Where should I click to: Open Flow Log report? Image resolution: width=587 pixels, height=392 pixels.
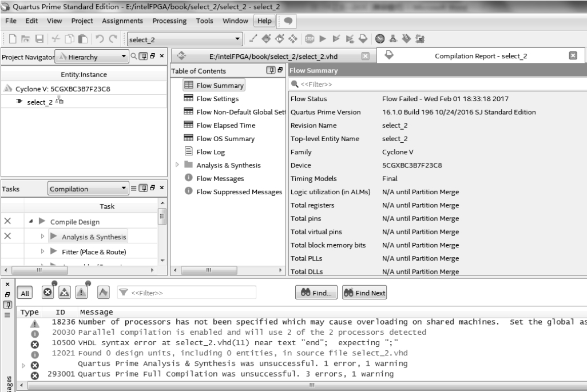(x=211, y=152)
